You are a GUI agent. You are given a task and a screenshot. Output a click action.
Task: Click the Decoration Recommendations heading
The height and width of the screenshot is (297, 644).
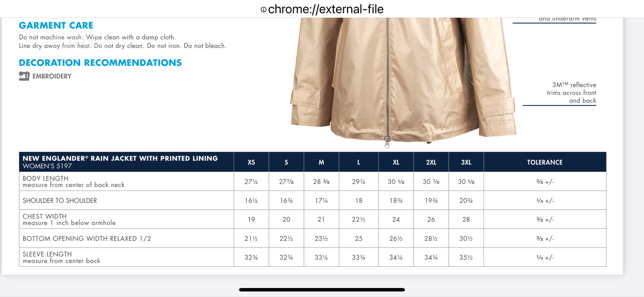click(x=100, y=63)
